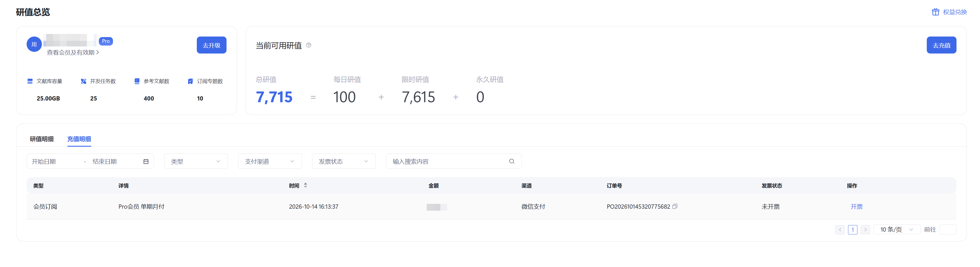Switch to the 研值明细 tab
Viewport: 980px width, 267px height.
42,139
